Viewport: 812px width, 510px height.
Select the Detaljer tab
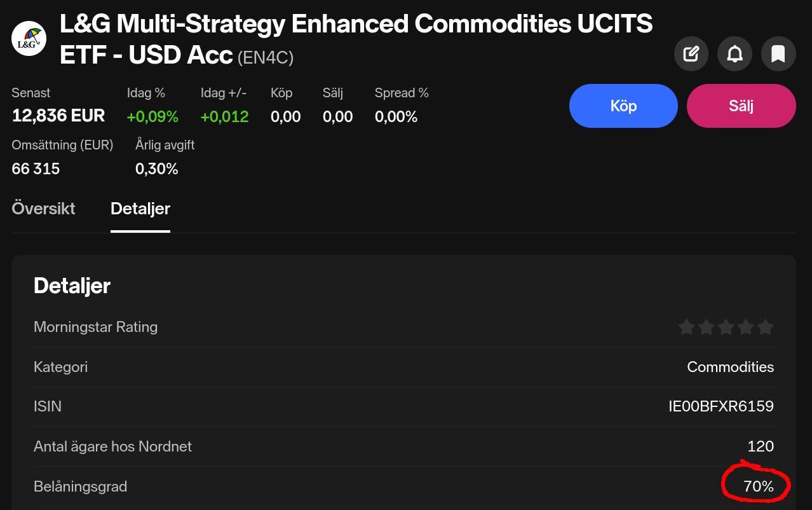tap(140, 209)
